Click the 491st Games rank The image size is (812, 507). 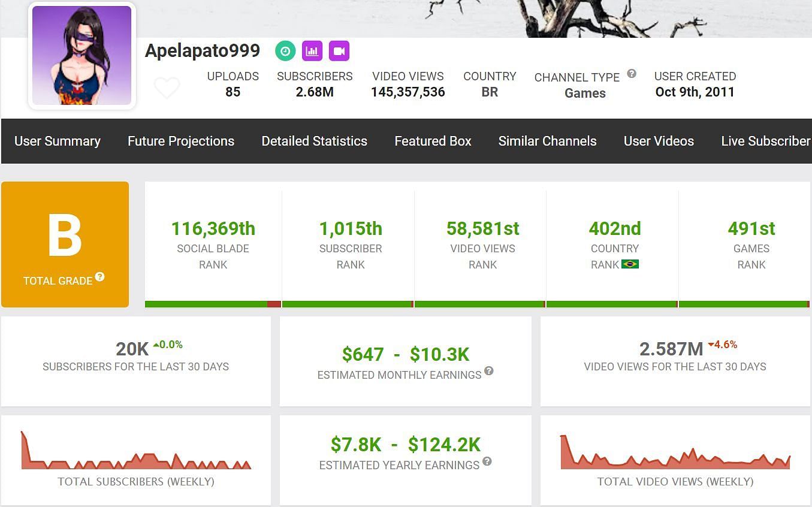(x=751, y=228)
